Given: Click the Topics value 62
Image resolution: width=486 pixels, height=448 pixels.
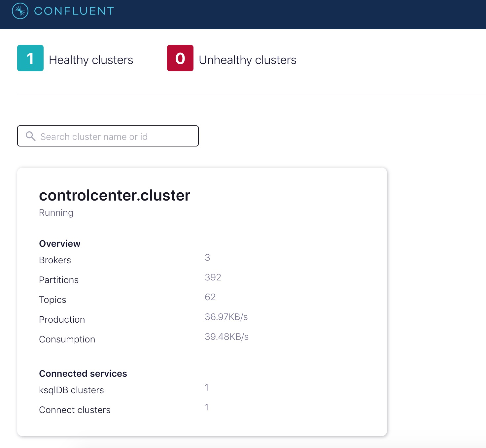Looking at the screenshot, I should [210, 297].
